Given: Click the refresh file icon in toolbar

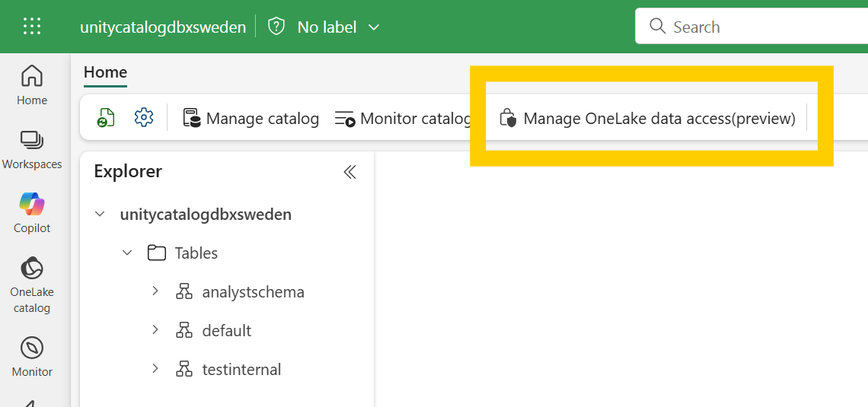Looking at the screenshot, I should pos(106,118).
